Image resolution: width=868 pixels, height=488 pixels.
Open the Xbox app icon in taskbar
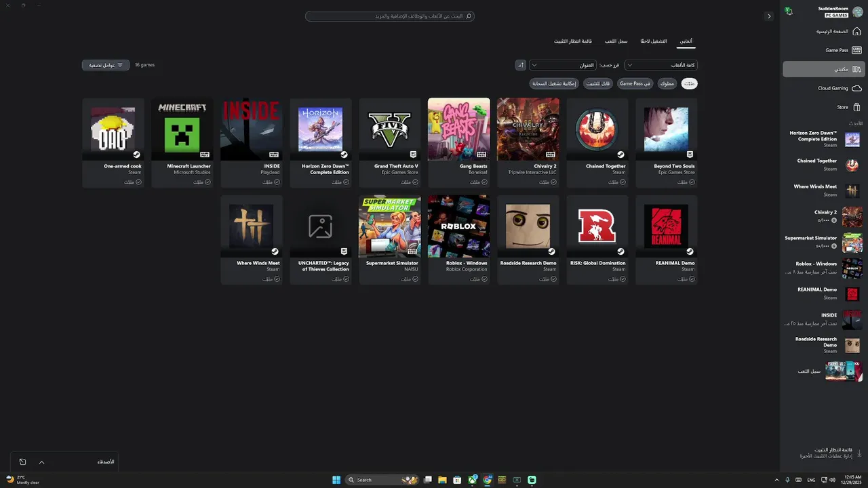pyautogui.click(x=473, y=480)
